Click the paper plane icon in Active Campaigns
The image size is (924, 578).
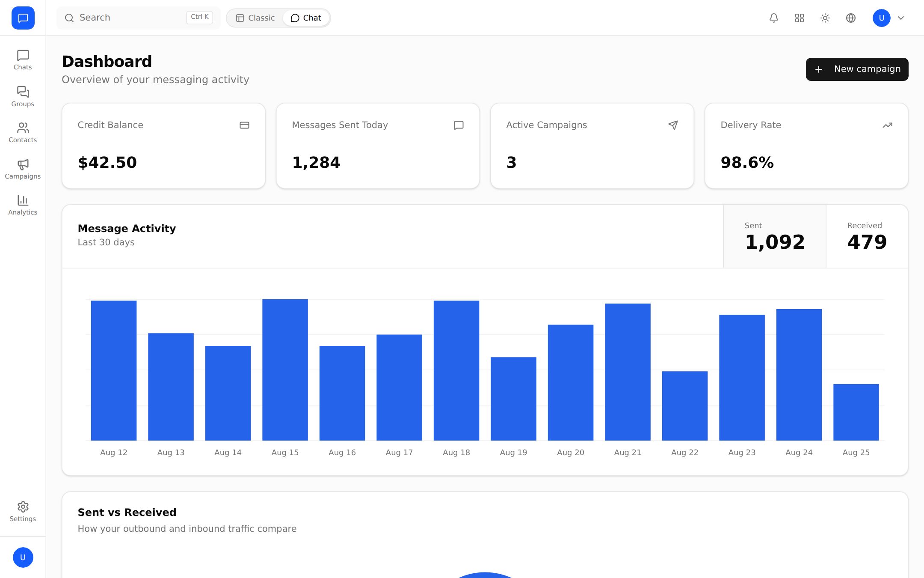tap(673, 125)
